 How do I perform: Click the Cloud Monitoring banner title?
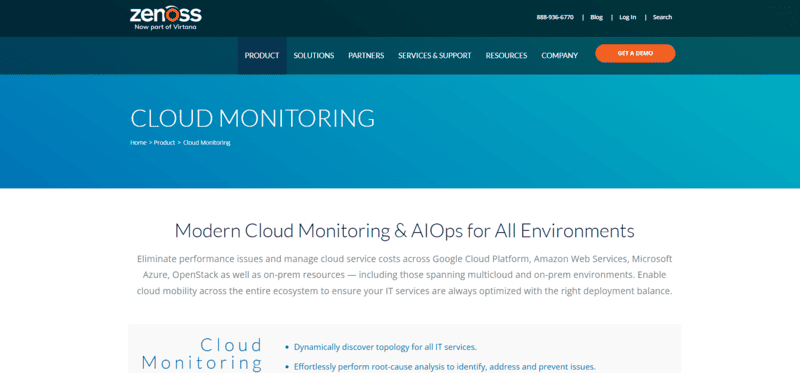tap(253, 118)
